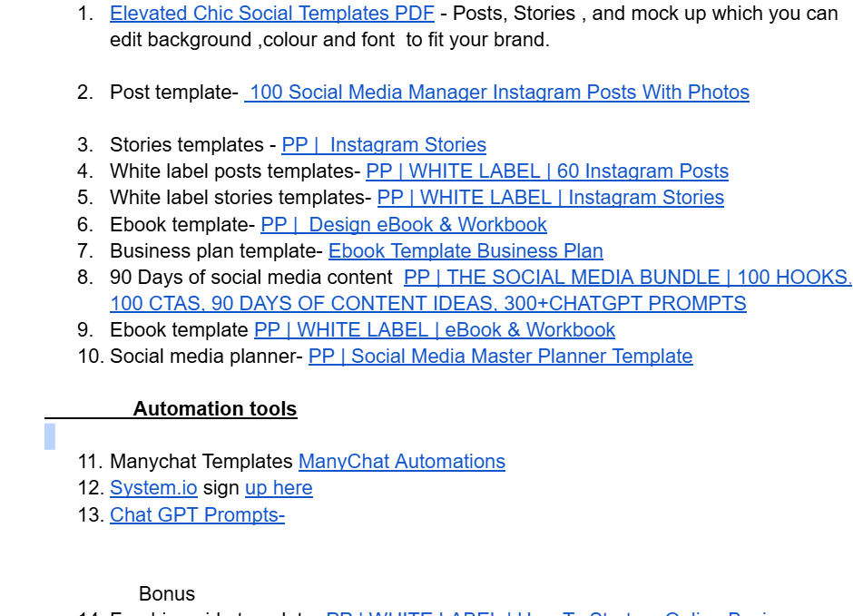This screenshot has height=616, width=853.
Task: Open the 100 Social Media Manager Instagram Posts link
Action: [x=498, y=93]
